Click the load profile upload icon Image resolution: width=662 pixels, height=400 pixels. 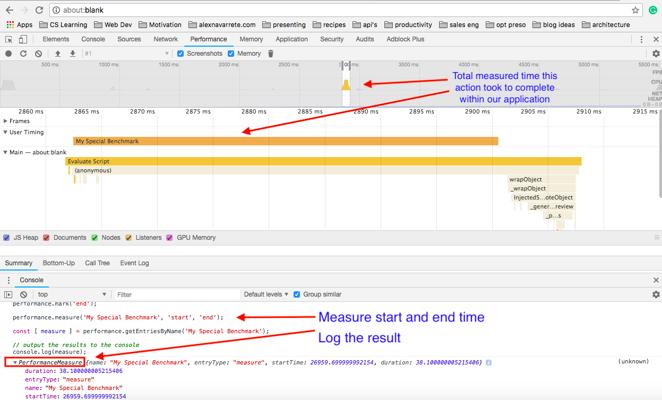58,53
